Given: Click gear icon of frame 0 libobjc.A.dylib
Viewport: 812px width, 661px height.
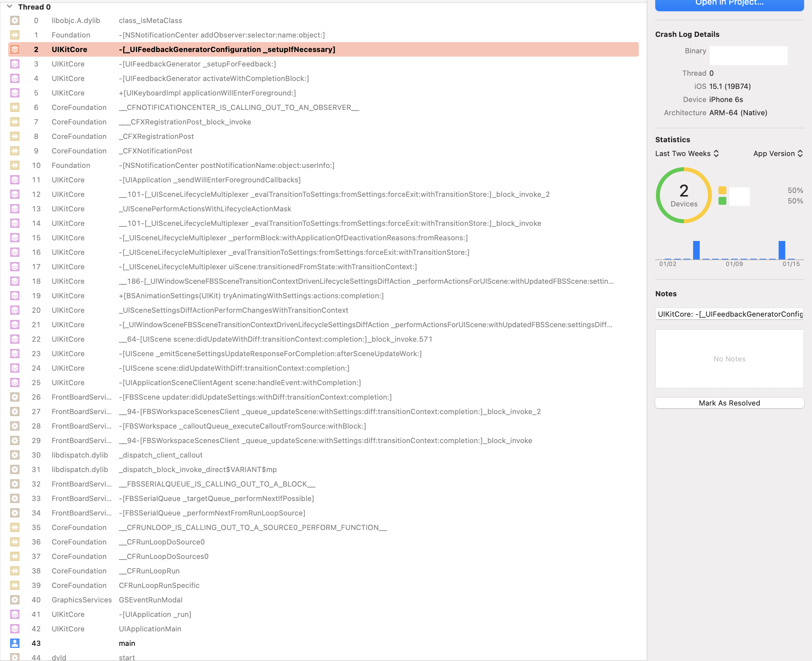Looking at the screenshot, I should 15,20.
